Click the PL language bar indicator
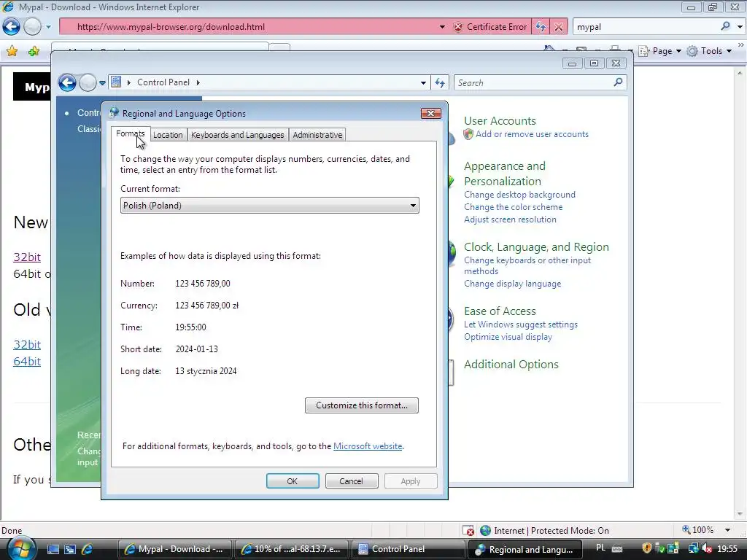The height and width of the screenshot is (560, 747). pos(601,548)
